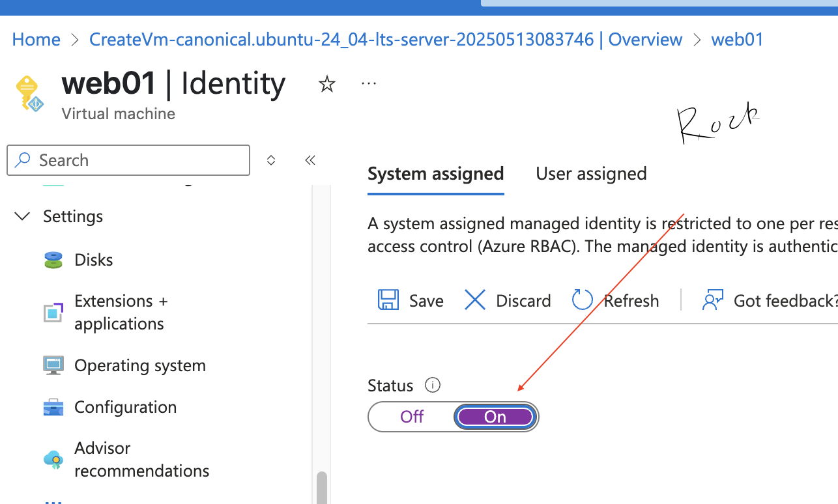Click the Disks icon in sidebar
The width and height of the screenshot is (838, 504).
tap(53, 260)
